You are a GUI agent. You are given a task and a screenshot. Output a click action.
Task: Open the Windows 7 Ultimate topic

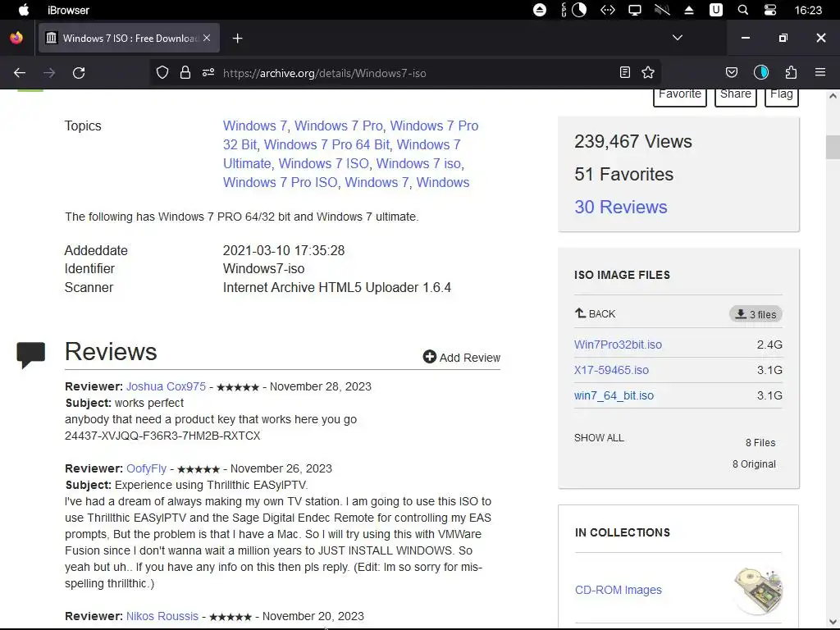pos(342,153)
